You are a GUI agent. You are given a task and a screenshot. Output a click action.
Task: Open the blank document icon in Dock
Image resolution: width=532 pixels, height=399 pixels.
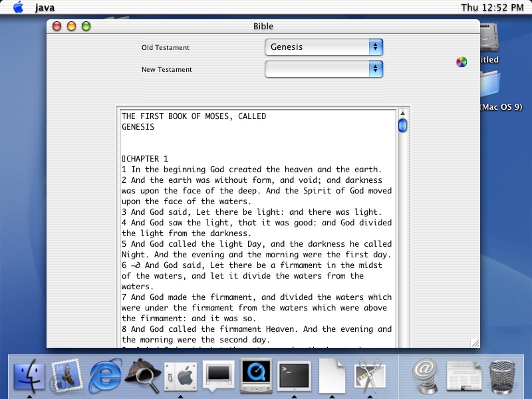[x=332, y=376]
